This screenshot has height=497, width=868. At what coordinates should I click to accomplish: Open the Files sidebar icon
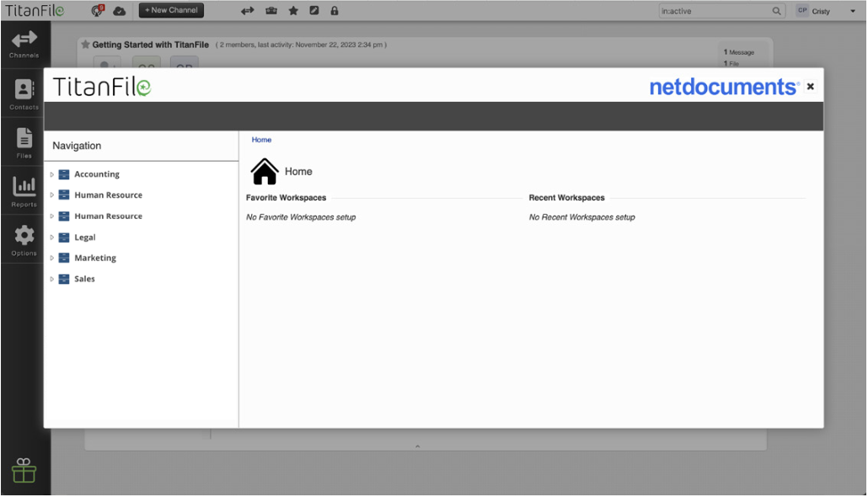24,143
